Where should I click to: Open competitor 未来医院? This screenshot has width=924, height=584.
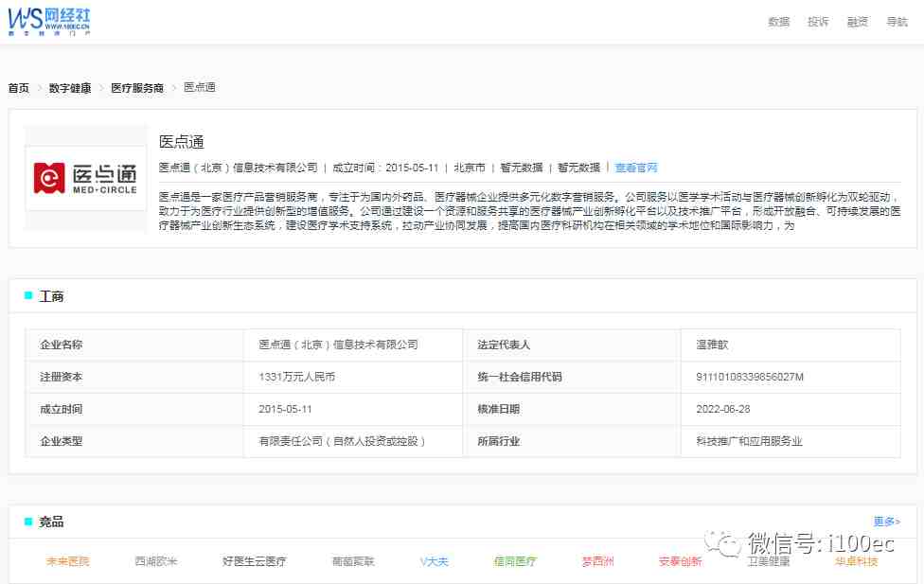click(x=68, y=561)
